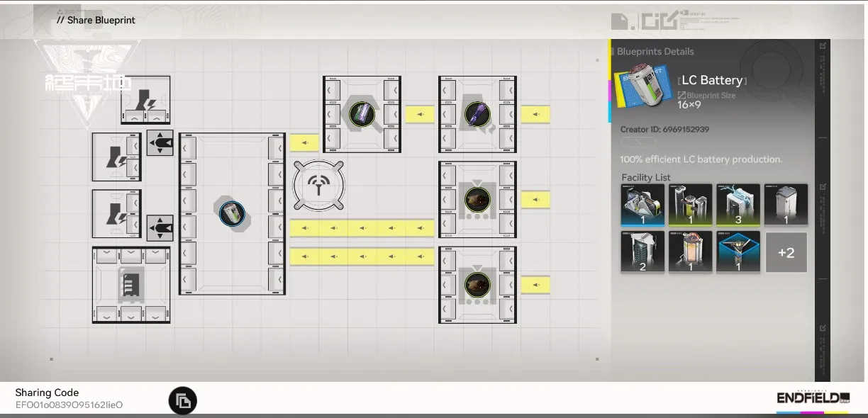868x418 pixels.
Task: Select the facility thumbnail with count 3
Action: 738,205
